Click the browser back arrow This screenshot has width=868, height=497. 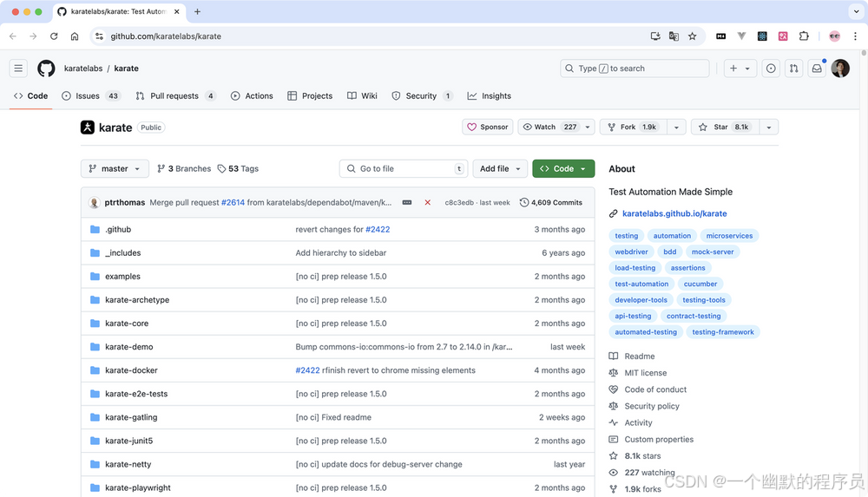[13, 36]
